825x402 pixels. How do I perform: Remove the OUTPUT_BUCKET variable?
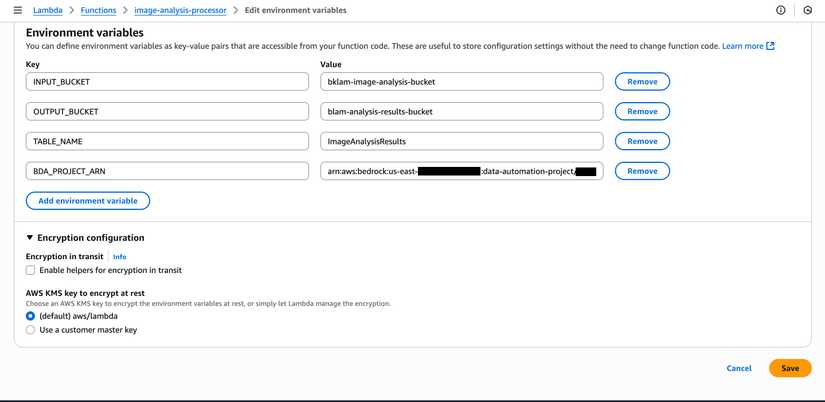[642, 112]
